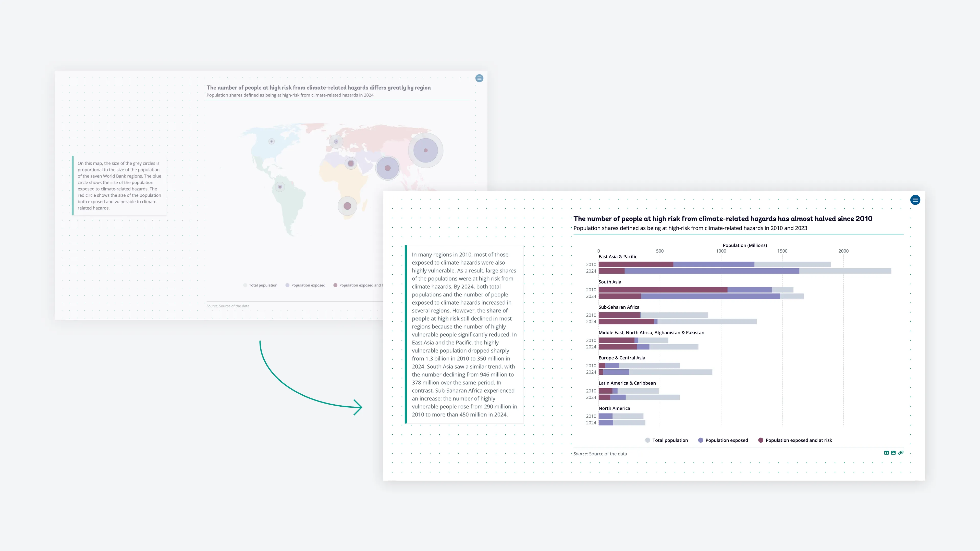Click the North America bubble on the map
Viewport: 980px width, 551px height.
tap(272, 142)
